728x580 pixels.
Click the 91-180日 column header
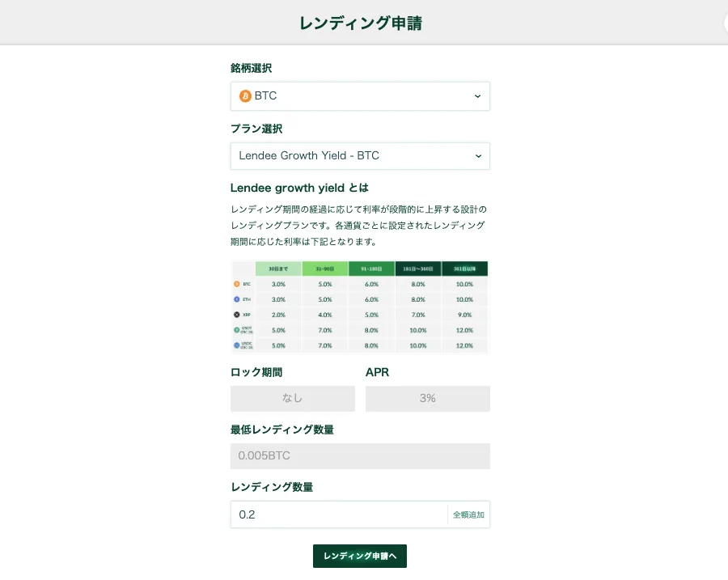(x=371, y=269)
